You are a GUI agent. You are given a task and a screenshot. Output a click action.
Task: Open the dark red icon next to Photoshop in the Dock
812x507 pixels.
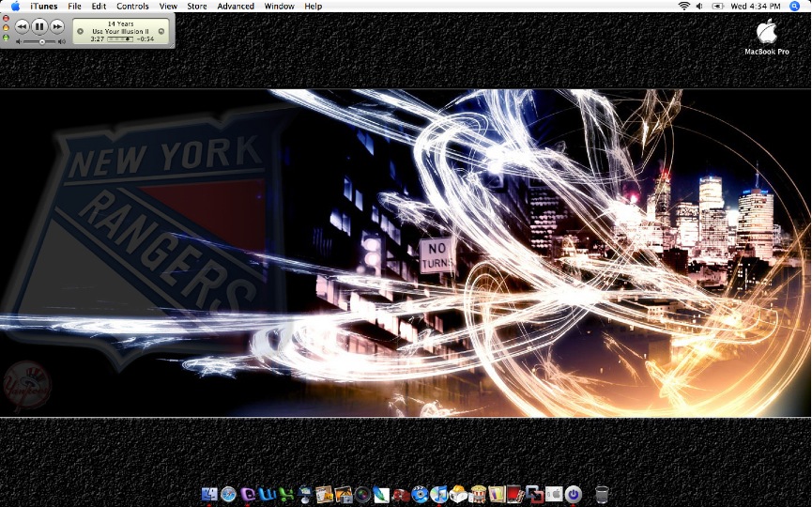pyautogui.click(x=401, y=494)
